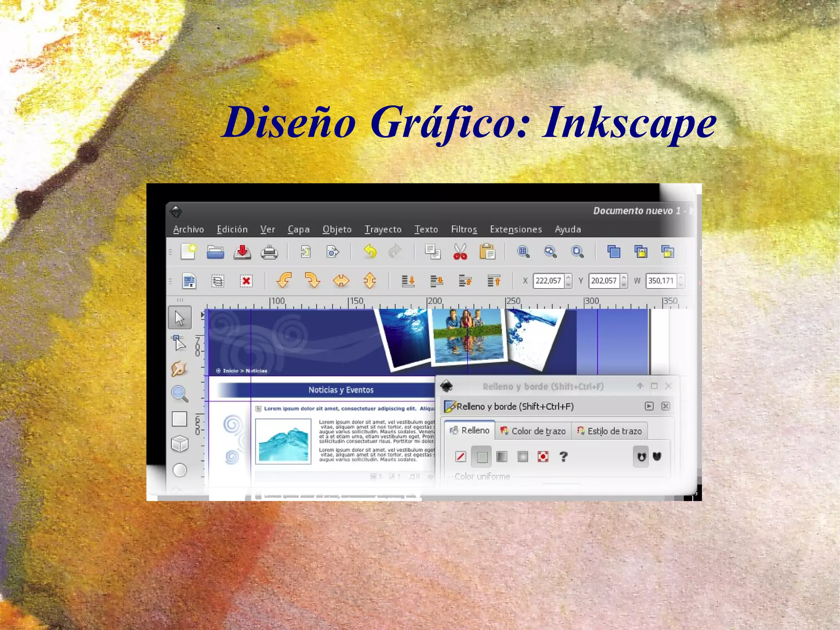Image resolution: width=840 pixels, height=630 pixels.
Task: Click the Create clone icon
Action: pyautogui.click(x=641, y=251)
